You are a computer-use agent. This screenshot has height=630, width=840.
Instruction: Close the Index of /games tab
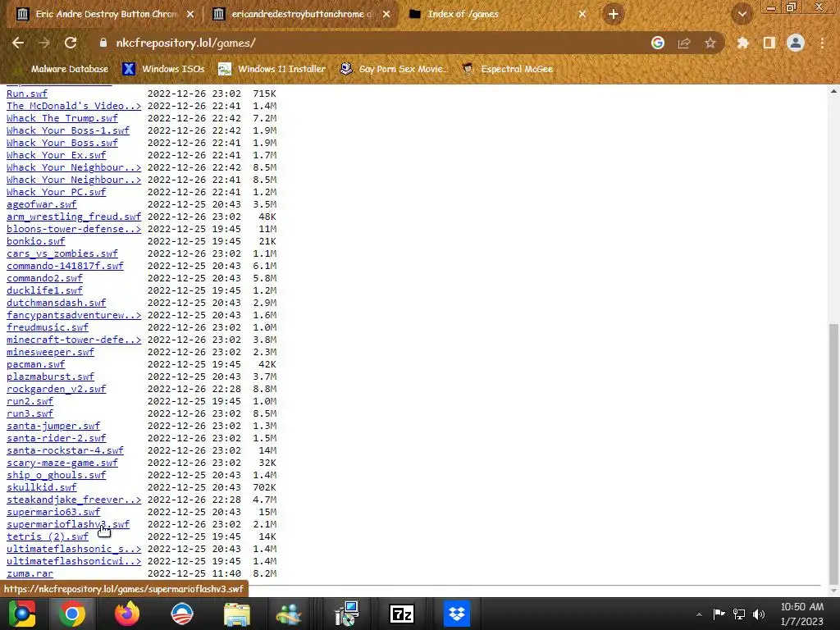582,15
